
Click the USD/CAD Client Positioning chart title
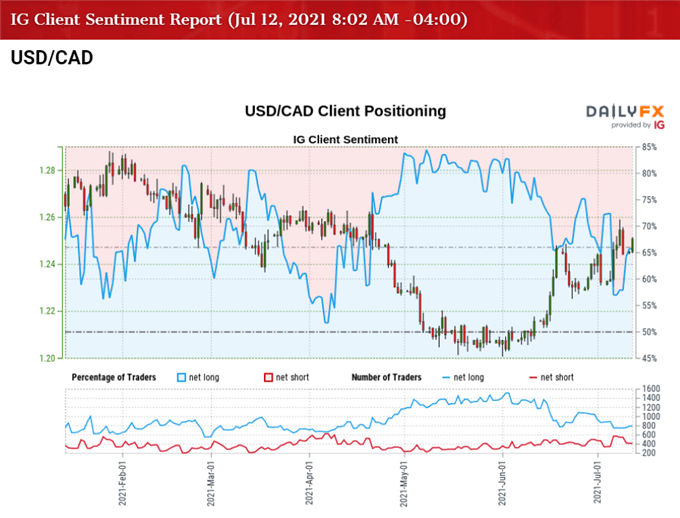coord(345,111)
